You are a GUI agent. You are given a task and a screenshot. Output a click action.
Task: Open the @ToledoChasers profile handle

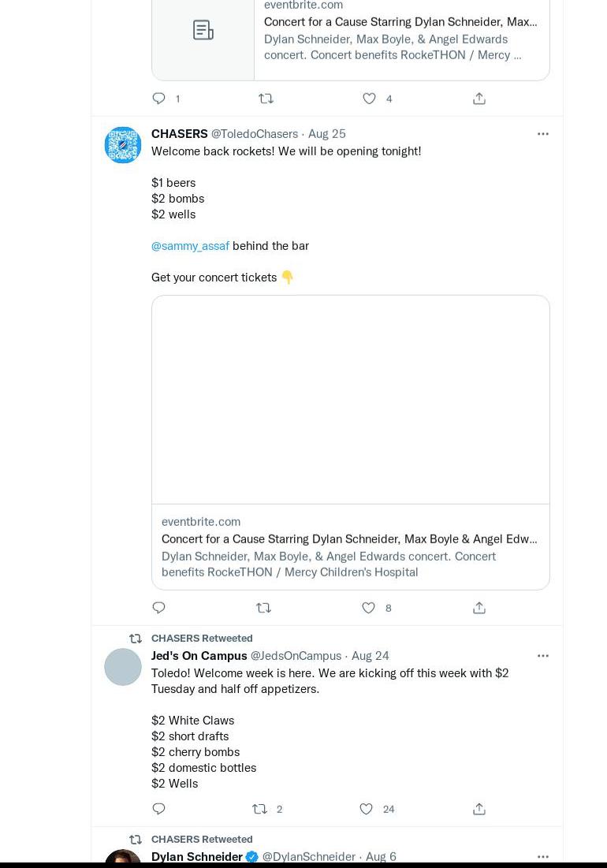(x=255, y=134)
